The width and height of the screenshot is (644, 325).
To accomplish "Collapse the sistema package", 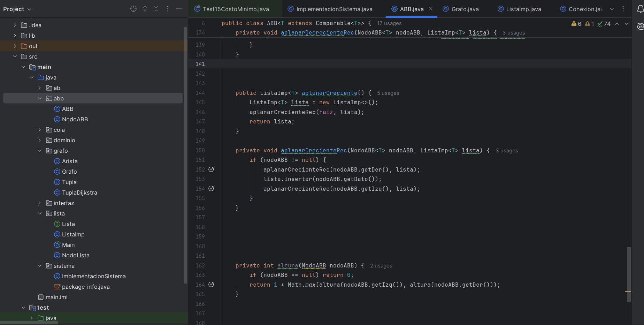I will pos(40,266).
